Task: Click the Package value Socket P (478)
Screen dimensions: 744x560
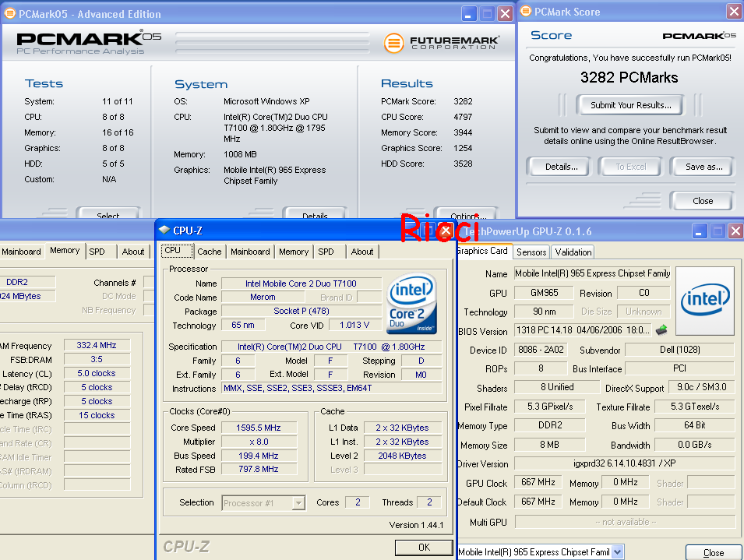Action: [x=301, y=311]
